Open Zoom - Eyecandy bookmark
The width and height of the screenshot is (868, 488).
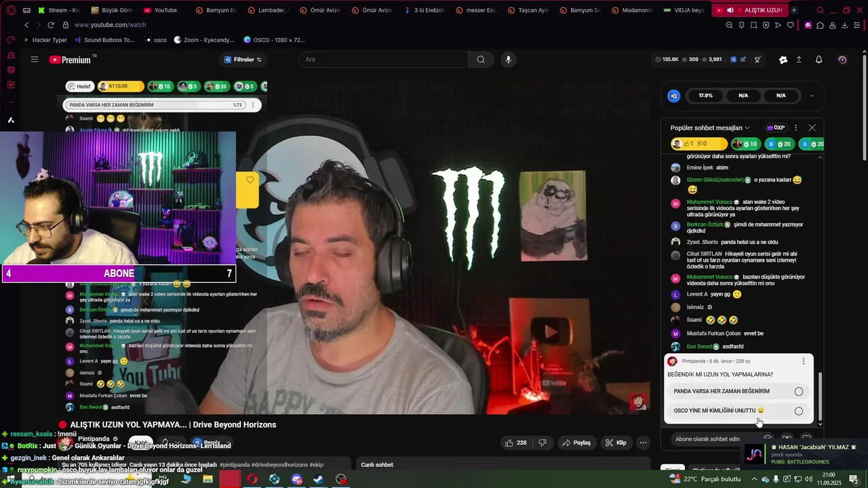pos(203,40)
